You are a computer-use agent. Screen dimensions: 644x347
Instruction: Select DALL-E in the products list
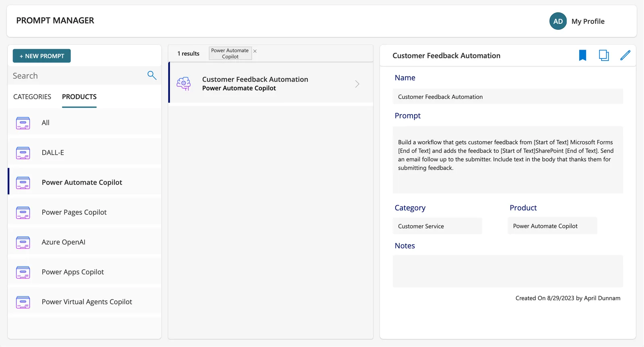[x=85, y=153]
